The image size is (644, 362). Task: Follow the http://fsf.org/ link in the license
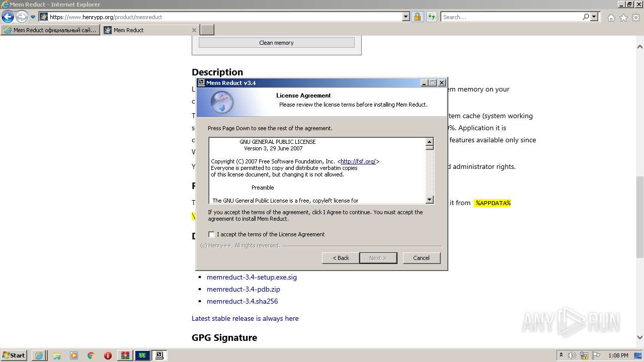pyautogui.click(x=358, y=161)
